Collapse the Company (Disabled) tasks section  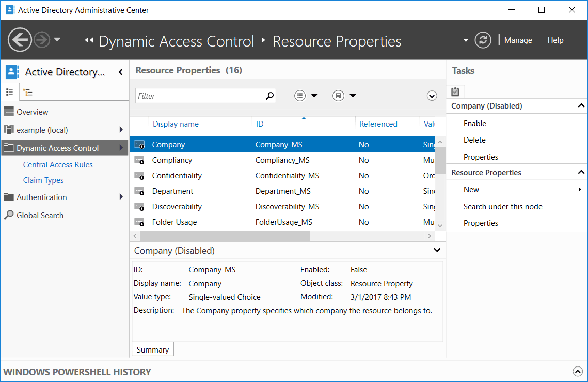[x=581, y=105]
